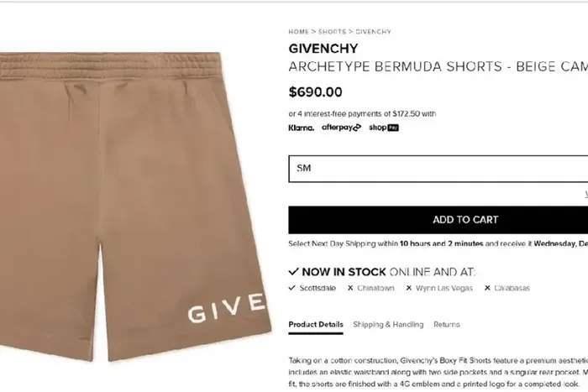Go to Home in the breadcrumb

pyautogui.click(x=298, y=32)
